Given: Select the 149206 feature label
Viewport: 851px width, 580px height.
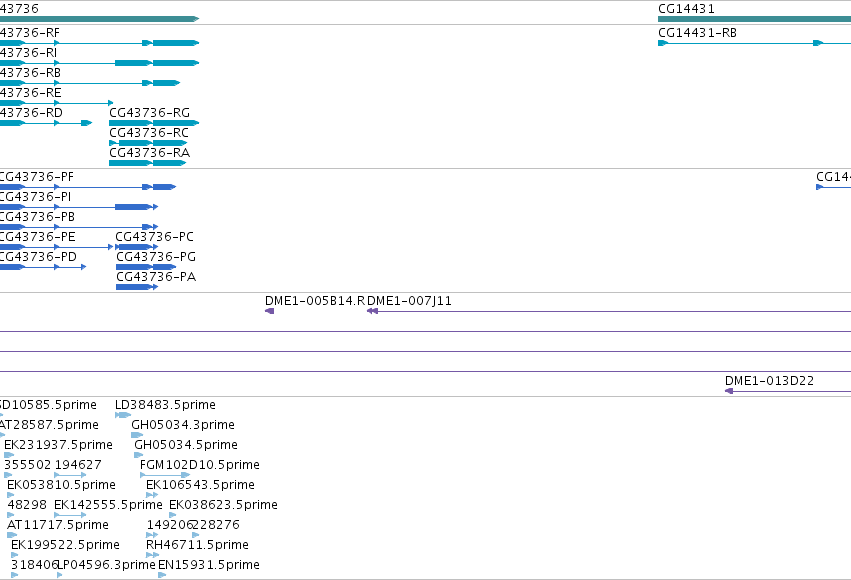Looking at the screenshot, I should coord(169,525).
